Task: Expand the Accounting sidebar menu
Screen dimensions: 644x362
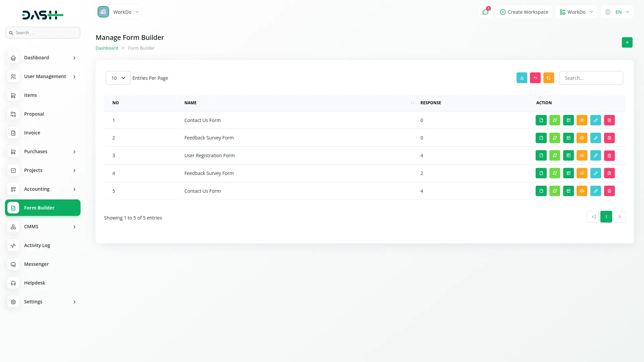Action: [x=43, y=189]
